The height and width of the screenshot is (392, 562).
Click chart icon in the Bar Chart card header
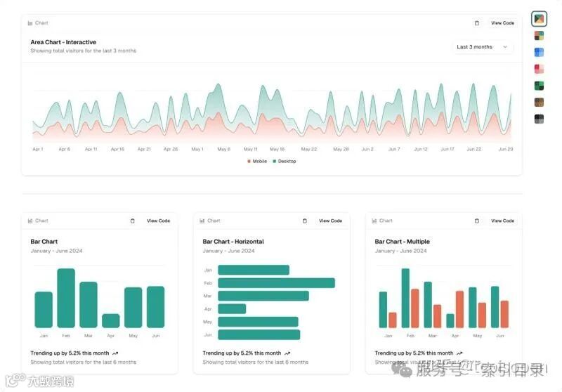(30, 221)
